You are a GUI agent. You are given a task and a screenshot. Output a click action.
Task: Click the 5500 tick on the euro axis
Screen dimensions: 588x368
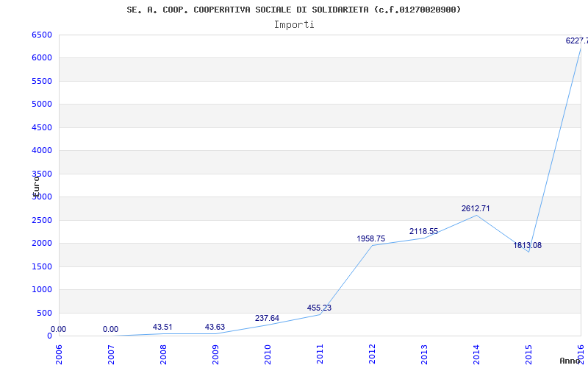pyautogui.click(x=42, y=81)
